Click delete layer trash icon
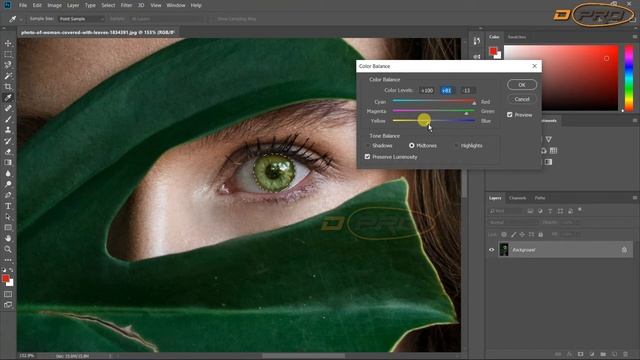The image size is (640, 360). (x=625, y=354)
